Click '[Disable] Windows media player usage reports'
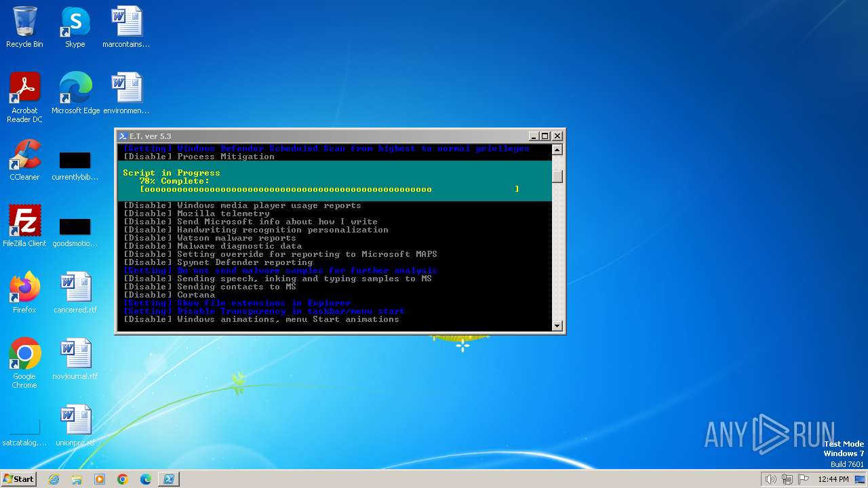 tap(243, 205)
